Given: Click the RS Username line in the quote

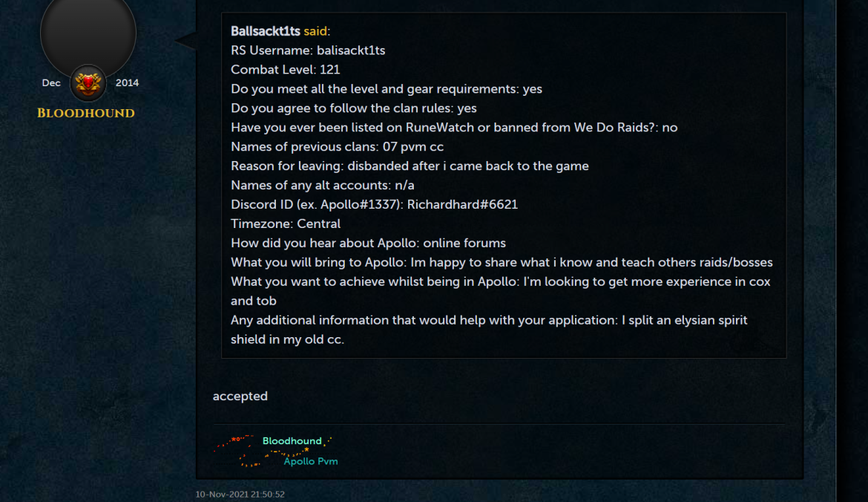Looking at the screenshot, I should [308, 50].
